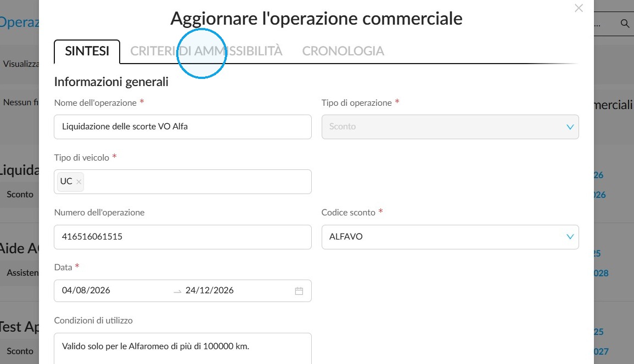Open the ALFAVO discount code combo box
Viewport: 634px width, 364px height.
[x=450, y=237]
